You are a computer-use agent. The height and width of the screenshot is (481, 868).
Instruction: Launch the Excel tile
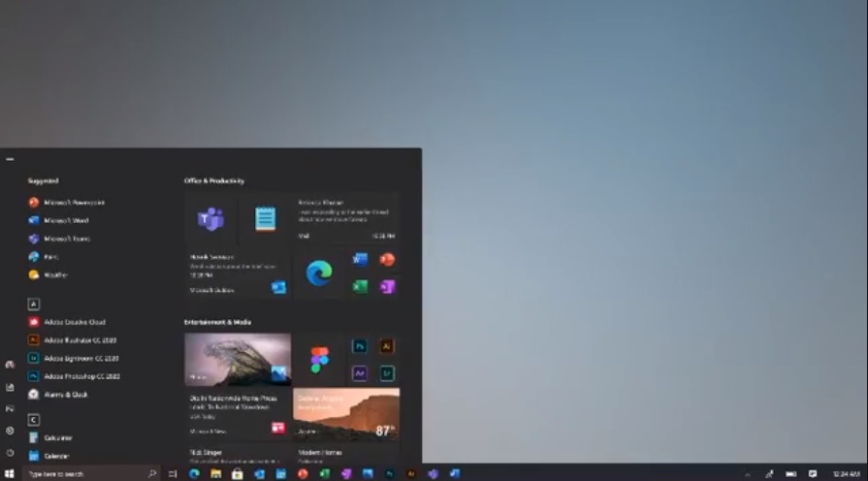pos(360,287)
